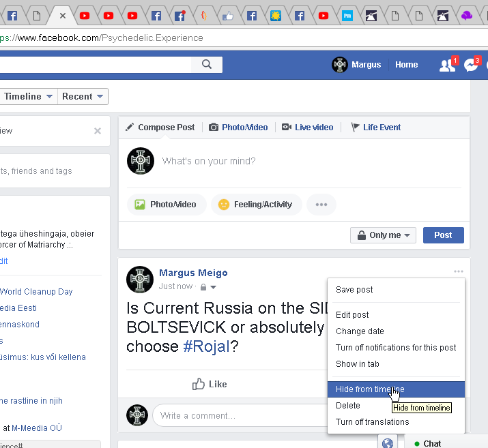The image size is (488, 448).
Task: Click the Compose Post pencil icon
Action: point(130,127)
